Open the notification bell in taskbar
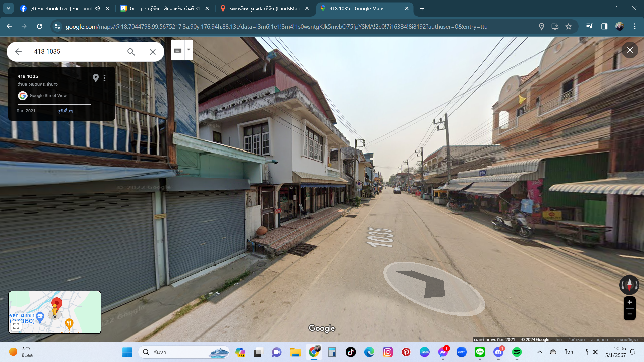 (x=632, y=352)
